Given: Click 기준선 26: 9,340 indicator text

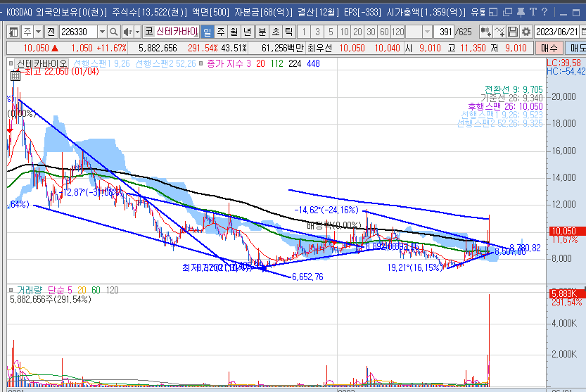Looking at the screenshot, I should (511, 98).
